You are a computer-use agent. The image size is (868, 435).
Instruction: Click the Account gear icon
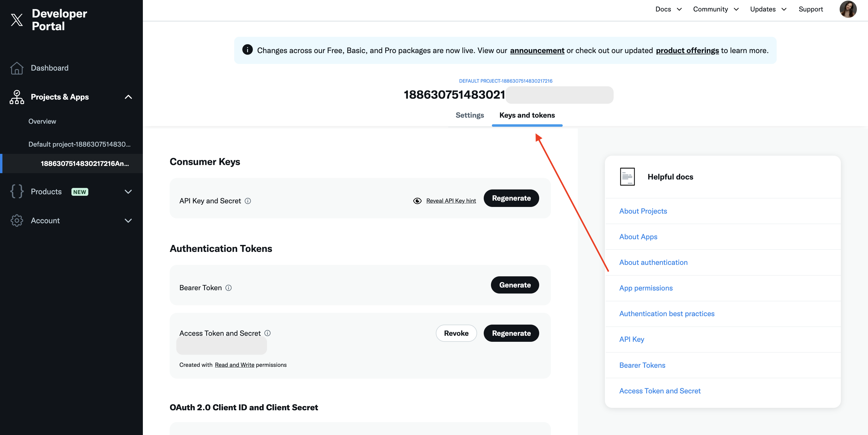(17, 221)
